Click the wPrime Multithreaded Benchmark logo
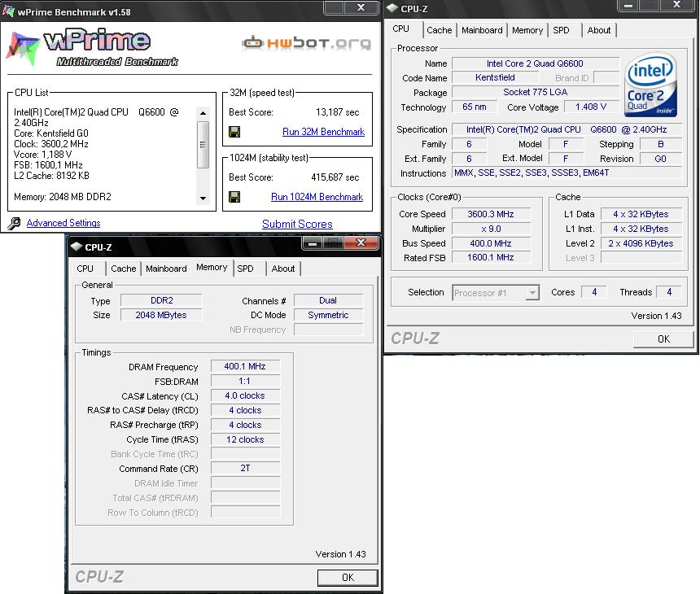This screenshot has width=700, height=594. pyautogui.click(x=93, y=48)
